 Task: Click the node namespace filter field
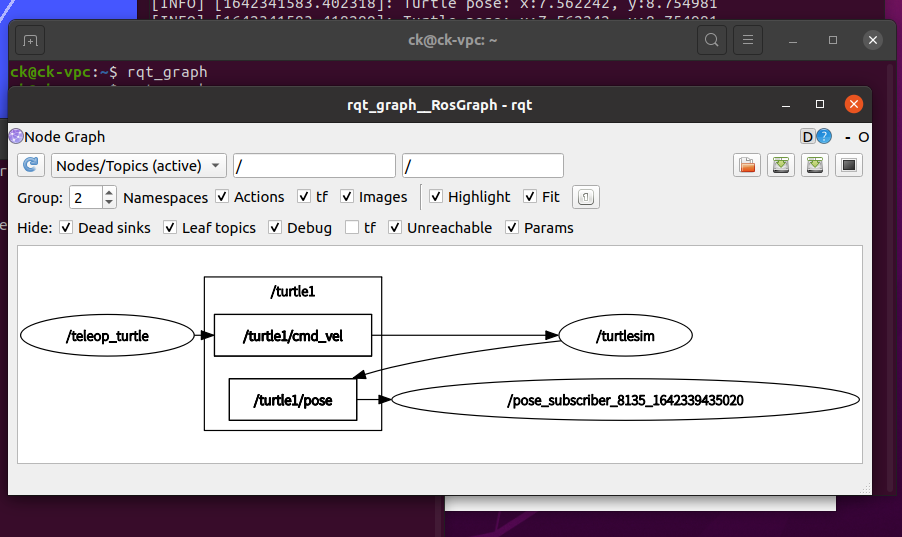click(314, 166)
